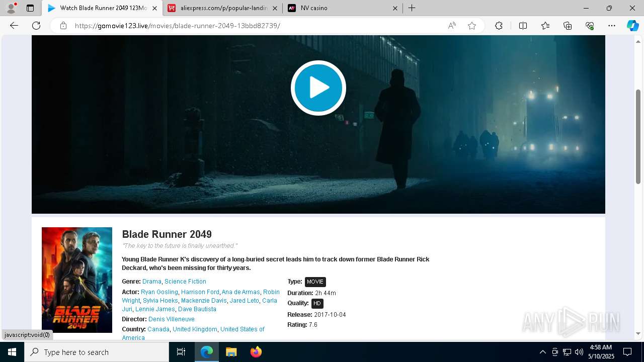This screenshot has width=644, height=362.
Task: Click the taskbar search box
Action: tap(97, 352)
